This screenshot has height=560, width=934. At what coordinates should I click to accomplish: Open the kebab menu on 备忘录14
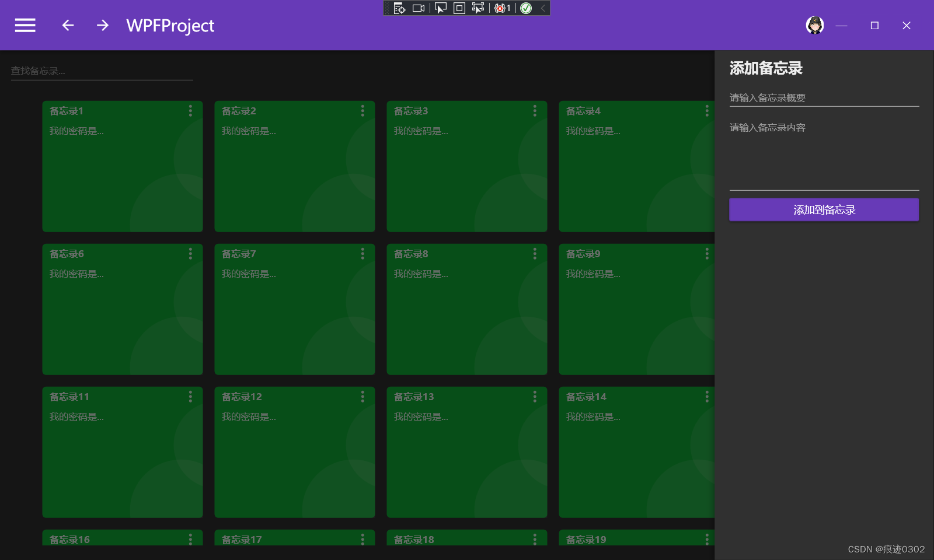click(x=707, y=397)
